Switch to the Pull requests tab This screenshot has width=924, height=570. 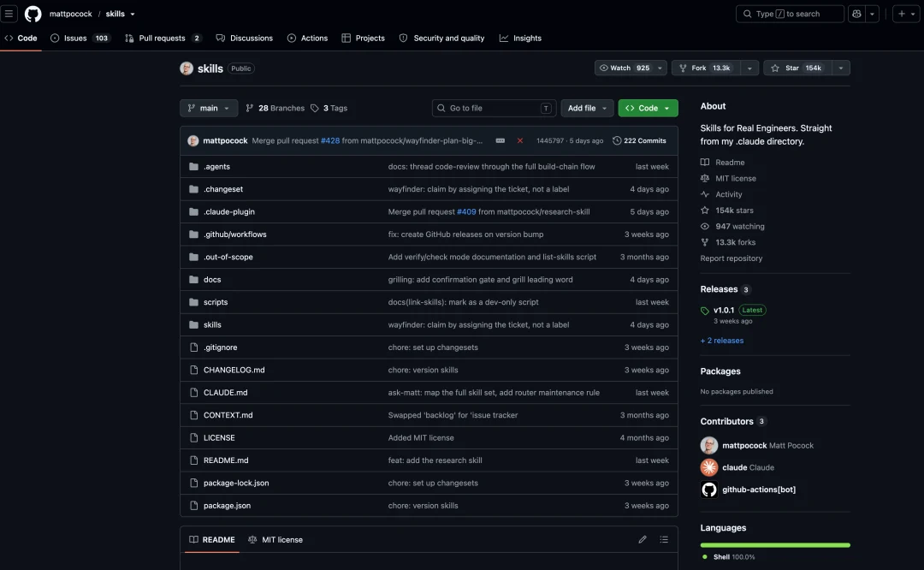(x=163, y=38)
